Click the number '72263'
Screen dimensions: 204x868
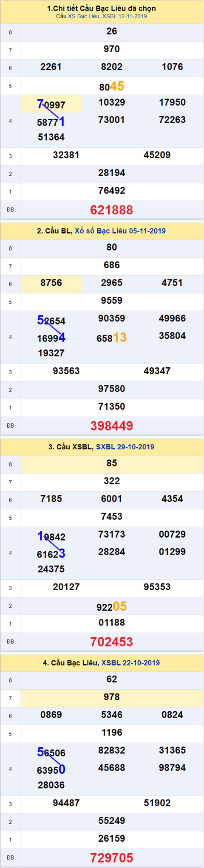tap(172, 120)
